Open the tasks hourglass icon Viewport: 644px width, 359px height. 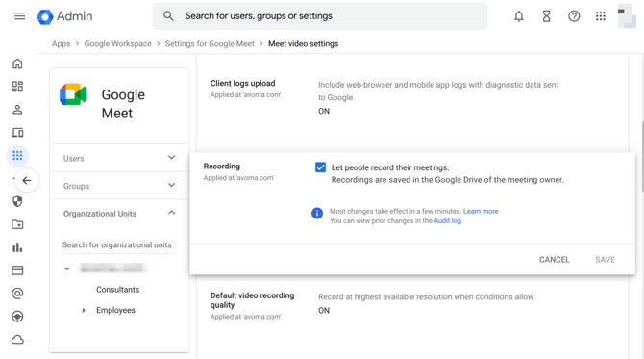(546, 16)
